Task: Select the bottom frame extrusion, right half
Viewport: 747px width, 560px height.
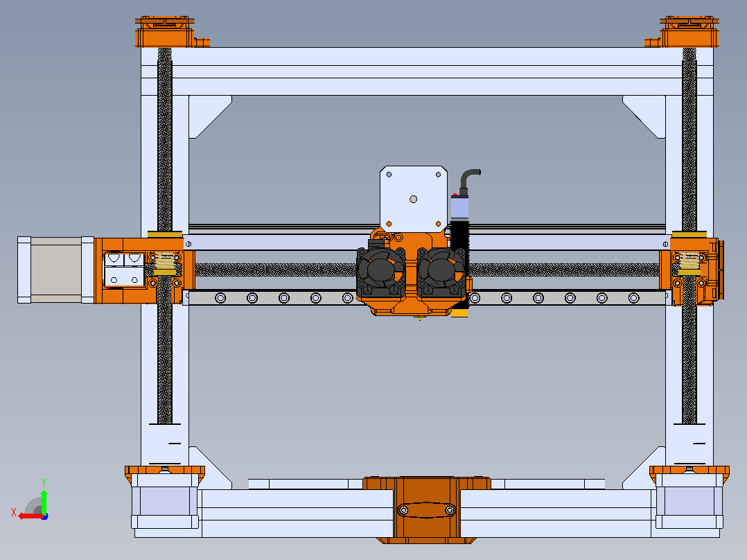Action: (x=556, y=514)
